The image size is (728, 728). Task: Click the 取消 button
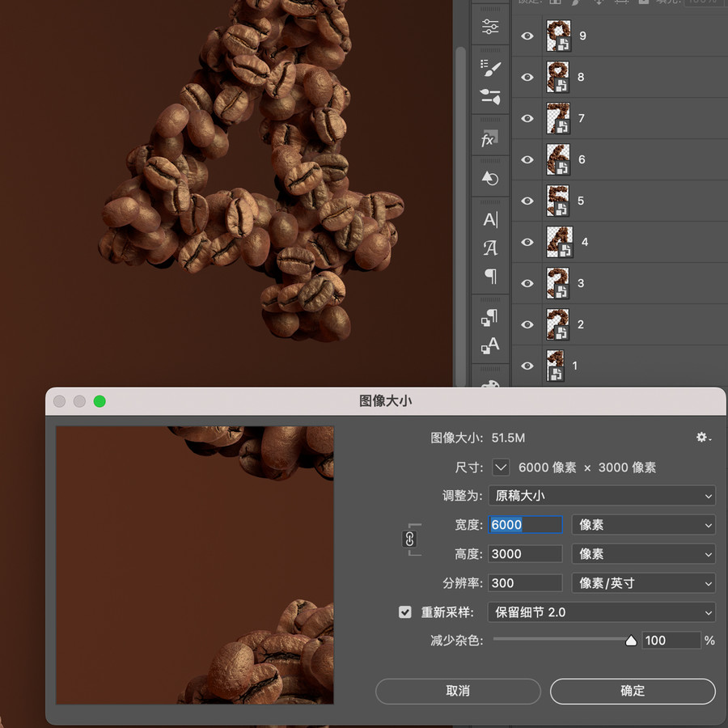coord(458,691)
